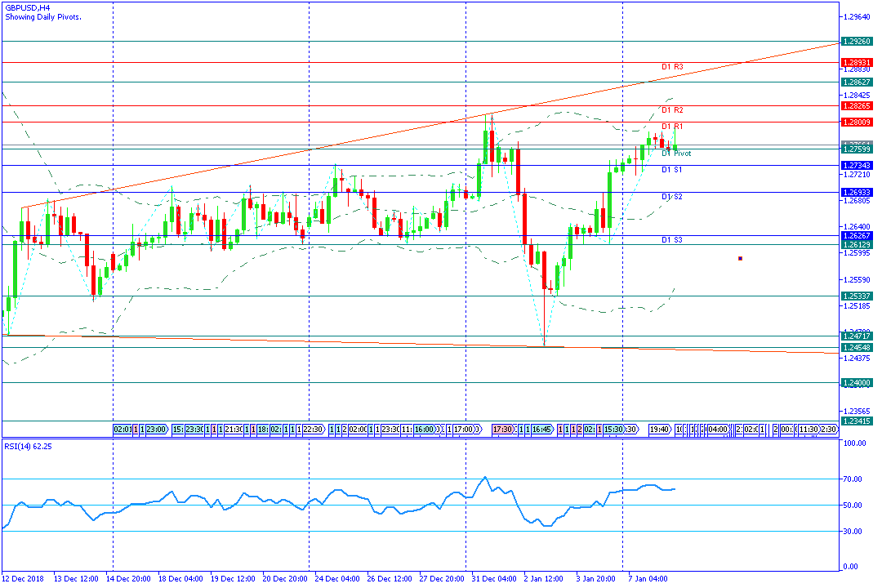Select the 16:45 event flag
The height and width of the screenshot is (588, 882).
pyautogui.click(x=542, y=430)
